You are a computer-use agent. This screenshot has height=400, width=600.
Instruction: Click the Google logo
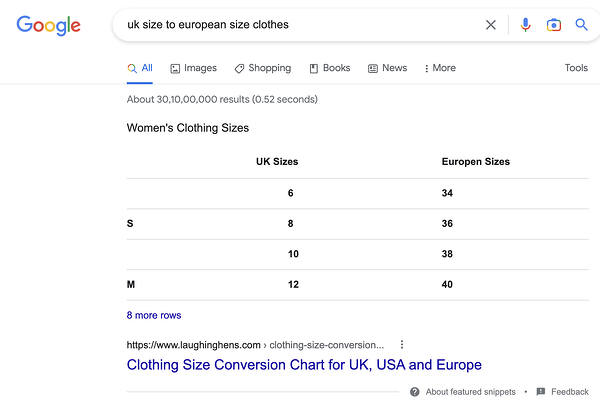point(48,25)
